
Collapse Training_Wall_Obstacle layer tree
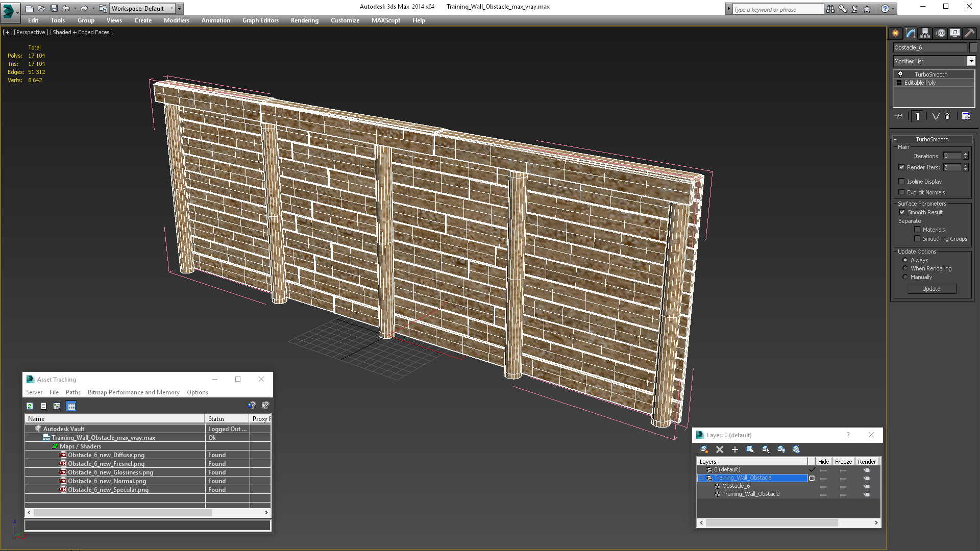701,478
